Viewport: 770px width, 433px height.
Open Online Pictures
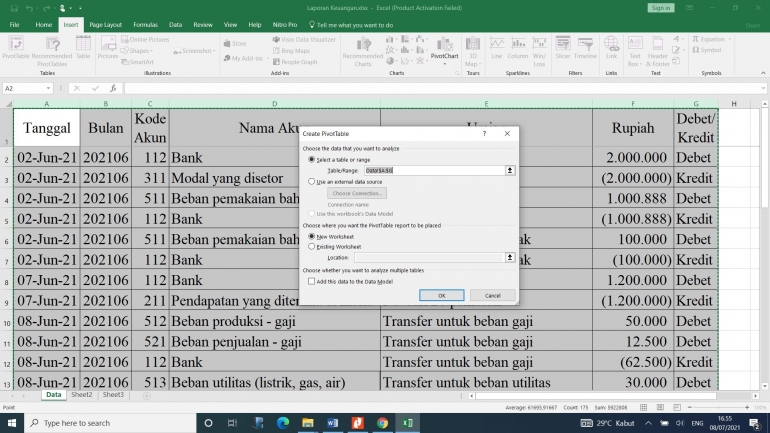coord(145,39)
